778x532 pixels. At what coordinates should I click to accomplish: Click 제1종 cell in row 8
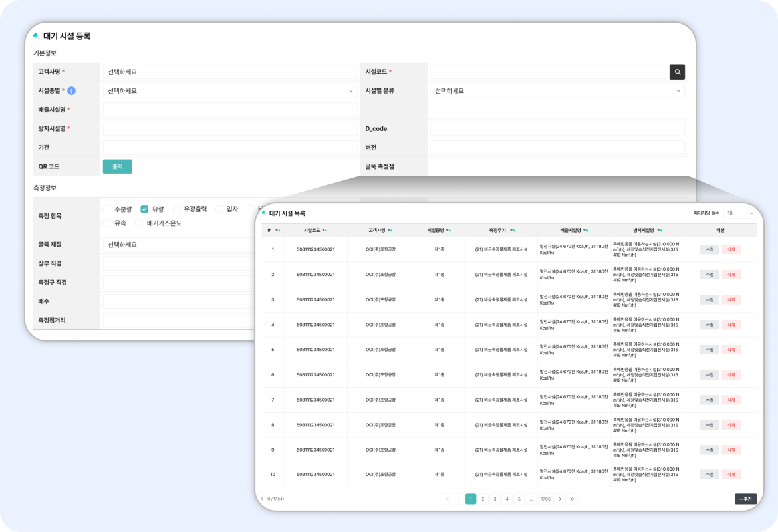coord(439,425)
